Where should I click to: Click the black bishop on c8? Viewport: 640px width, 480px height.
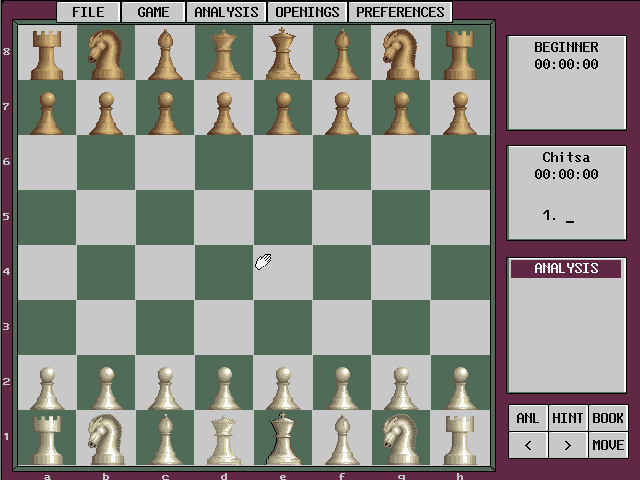[165, 52]
